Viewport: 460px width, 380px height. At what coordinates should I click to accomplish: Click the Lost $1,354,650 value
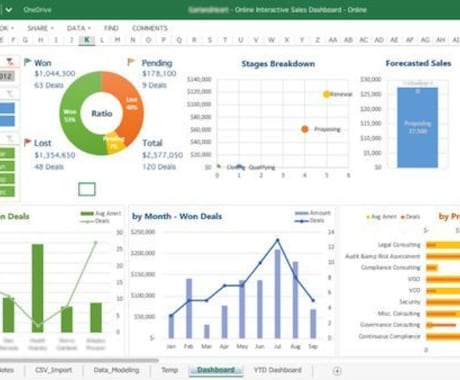point(55,155)
